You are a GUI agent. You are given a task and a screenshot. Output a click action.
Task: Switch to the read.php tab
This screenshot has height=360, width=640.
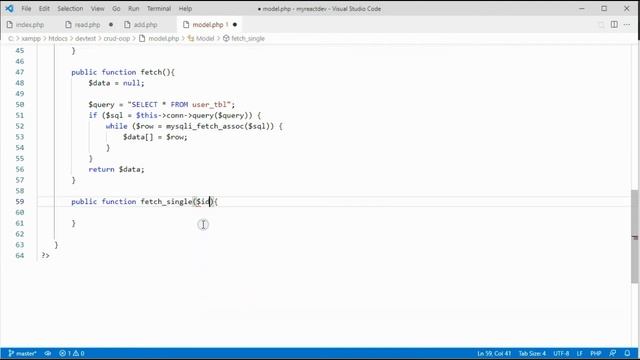87,25
